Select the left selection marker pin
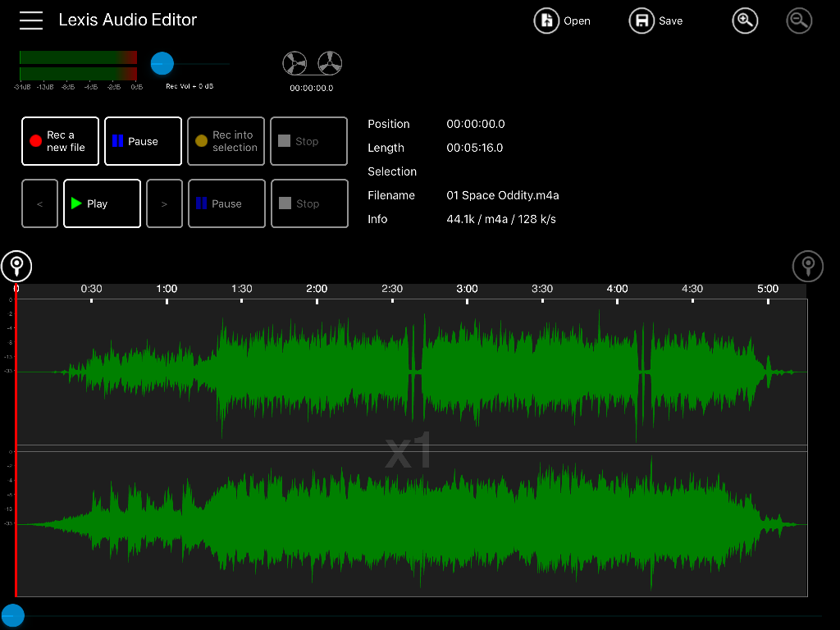This screenshot has height=630, width=840. click(x=16, y=266)
